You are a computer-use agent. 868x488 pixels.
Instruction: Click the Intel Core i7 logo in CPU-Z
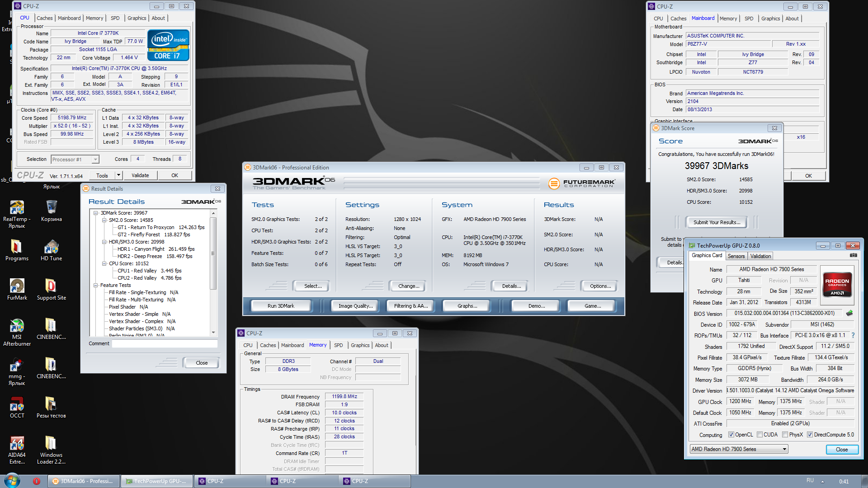point(168,45)
